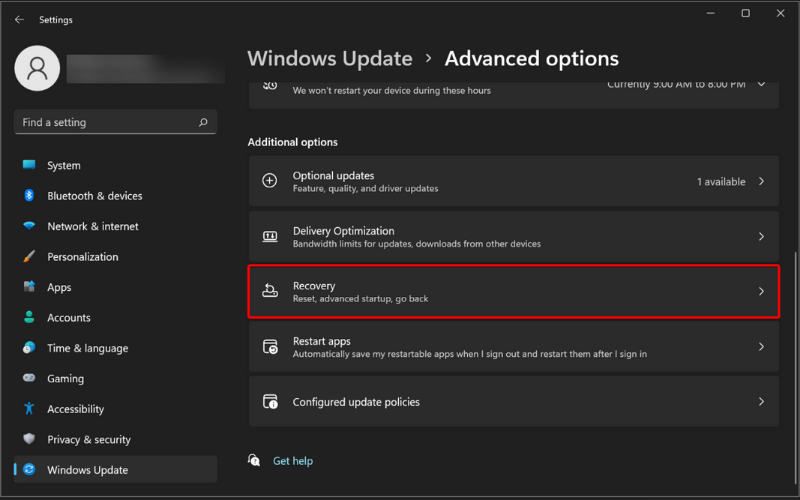This screenshot has height=500, width=800.
Task: Open Delivery Optimization via chevron arrow
Action: (761, 236)
